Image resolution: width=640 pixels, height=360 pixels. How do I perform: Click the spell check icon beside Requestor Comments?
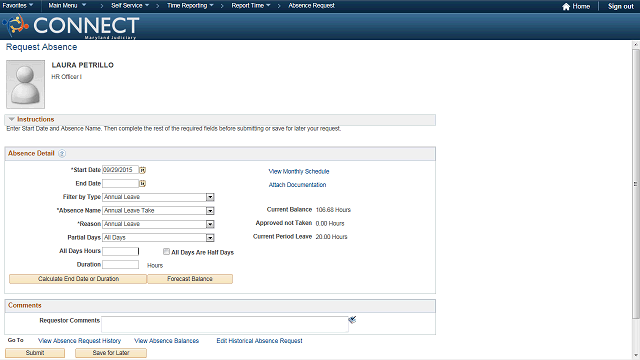coord(352,320)
